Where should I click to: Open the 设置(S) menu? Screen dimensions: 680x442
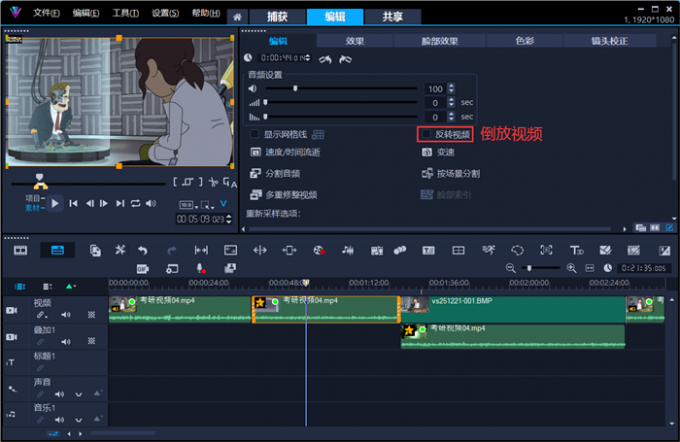pyautogui.click(x=165, y=13)
